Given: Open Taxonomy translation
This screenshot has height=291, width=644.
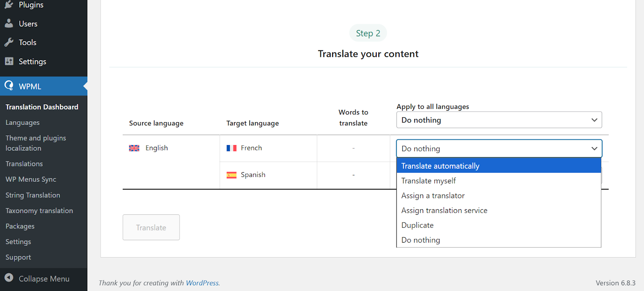Looking at the screenshot, I should coord(39,211).
